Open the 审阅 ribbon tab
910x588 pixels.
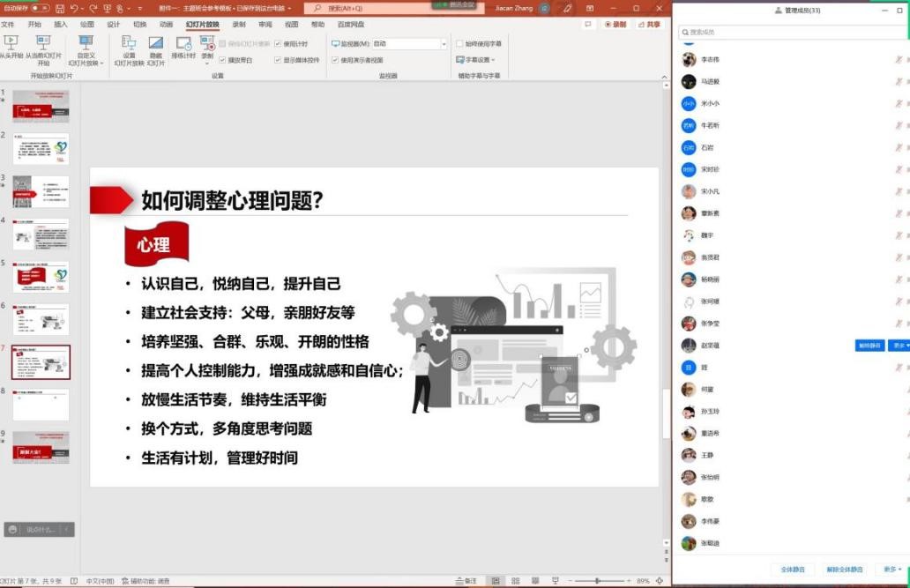pos(265,25)
